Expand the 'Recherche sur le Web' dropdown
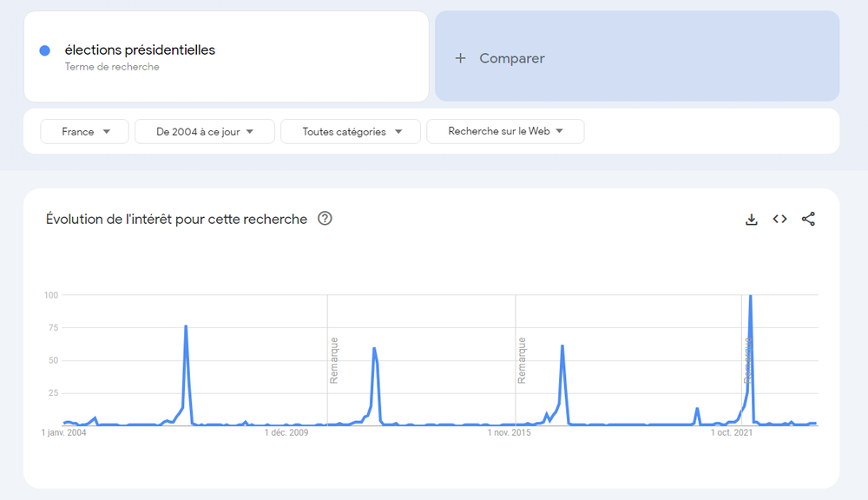Viewport: 868px width, 500px height. [x=505, y=132]
